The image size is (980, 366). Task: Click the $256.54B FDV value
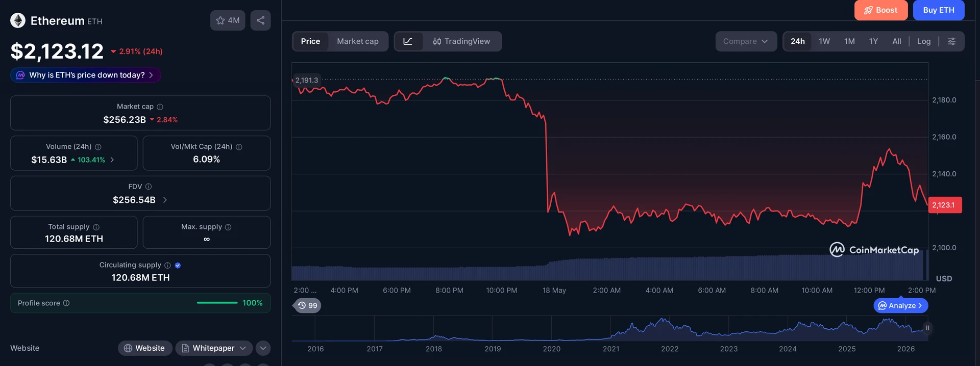tap(134, 200)
